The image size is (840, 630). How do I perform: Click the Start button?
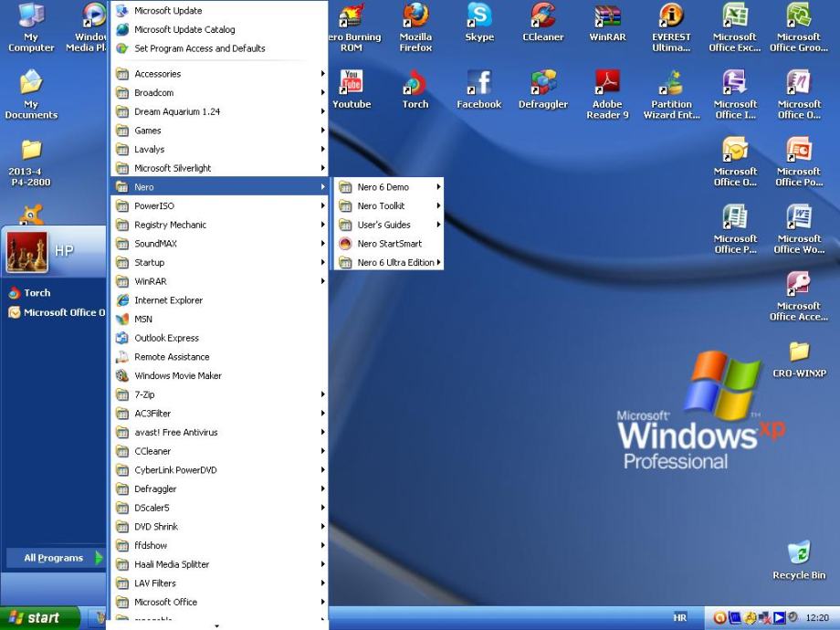41,618
